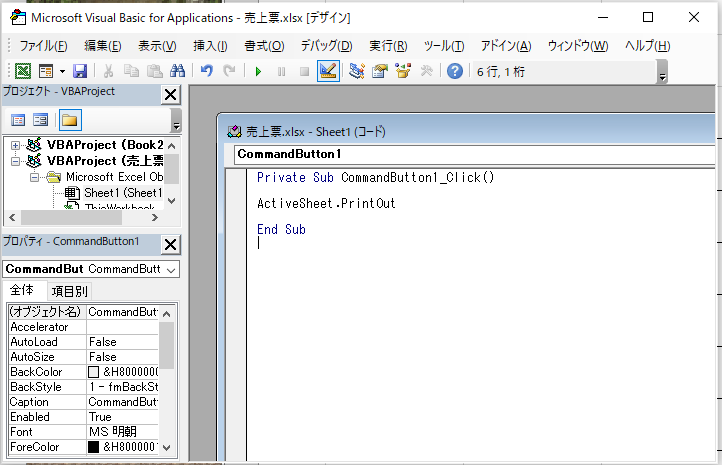Open the CommandButton1 object combo in code window
Viewport: 722px width, 465px height.
(x=474, y=154)
